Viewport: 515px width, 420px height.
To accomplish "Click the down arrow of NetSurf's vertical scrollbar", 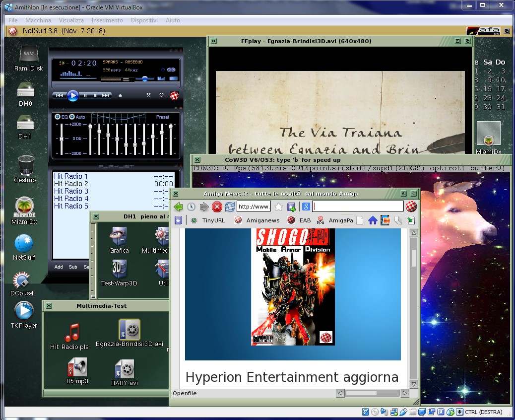I will 414,384.
